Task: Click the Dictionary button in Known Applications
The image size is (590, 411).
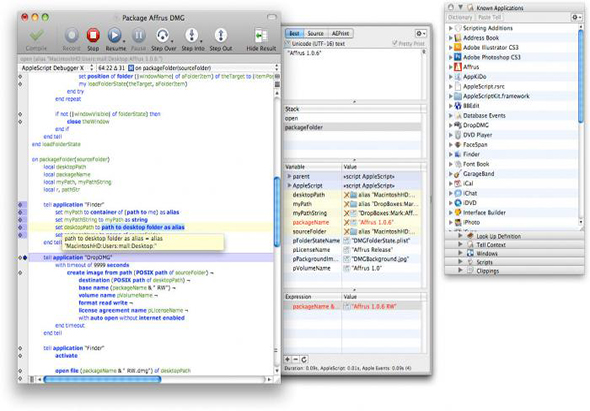Action: [460, 17]
